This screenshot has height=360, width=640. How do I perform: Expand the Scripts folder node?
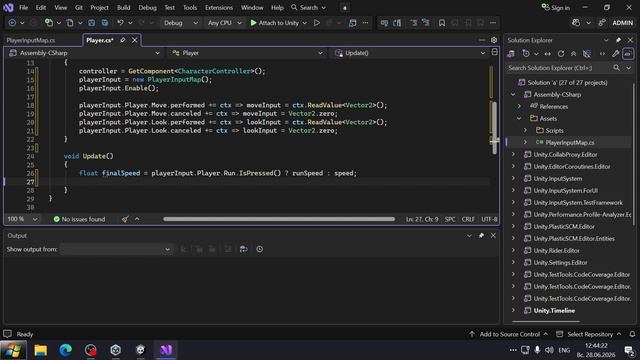[525, 130]
